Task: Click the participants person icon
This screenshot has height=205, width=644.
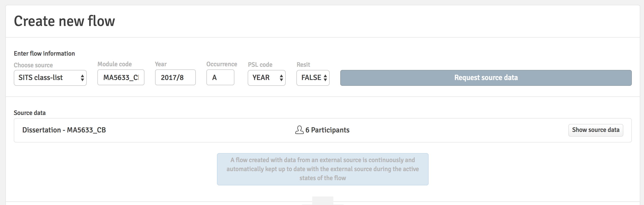Action: pos(299,130)
